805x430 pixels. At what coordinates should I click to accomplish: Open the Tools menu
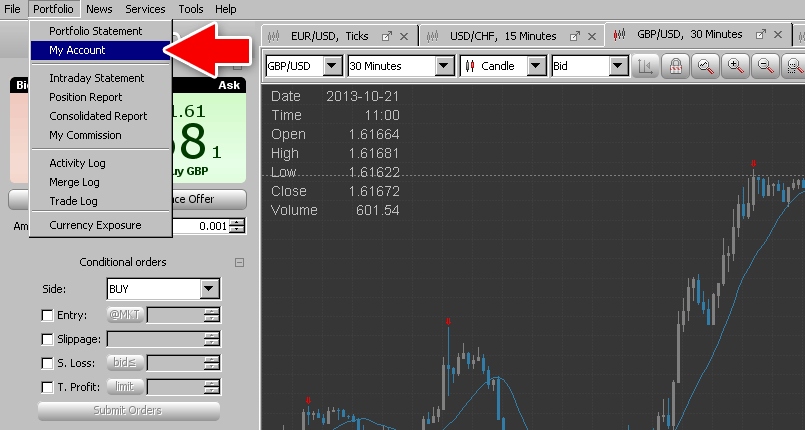tap(191, 9)
